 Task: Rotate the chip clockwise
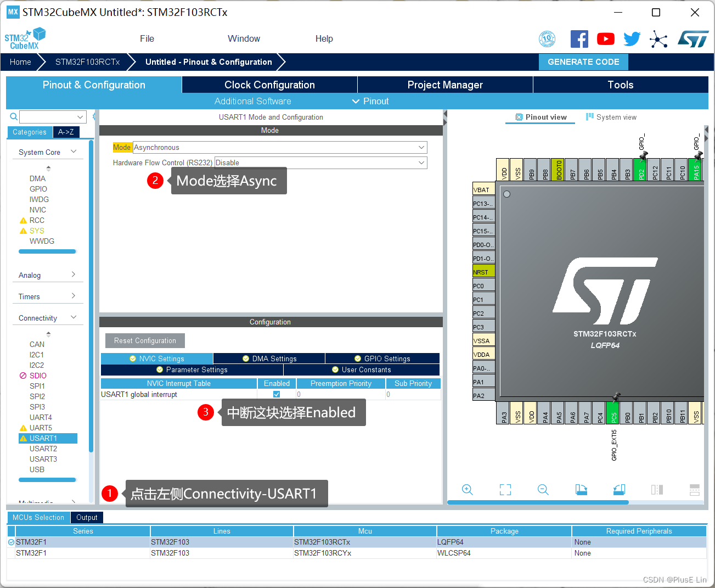pos(581,490)
